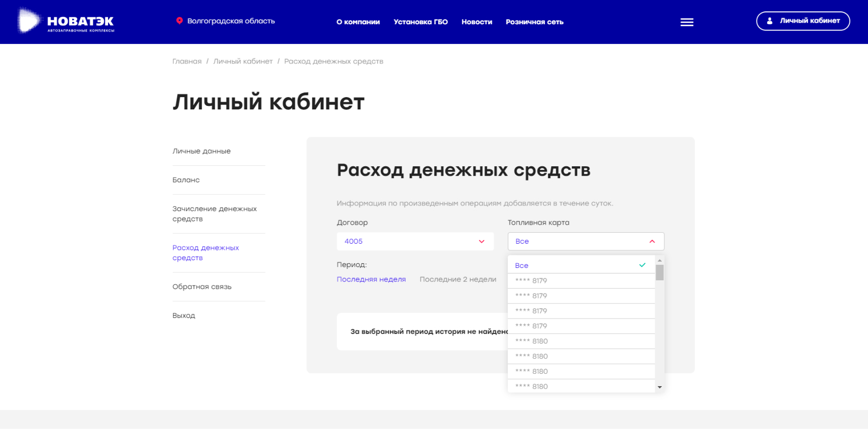868x429 pixels.
Task: Choose the Все option in card list
Action: pos(522,265)
